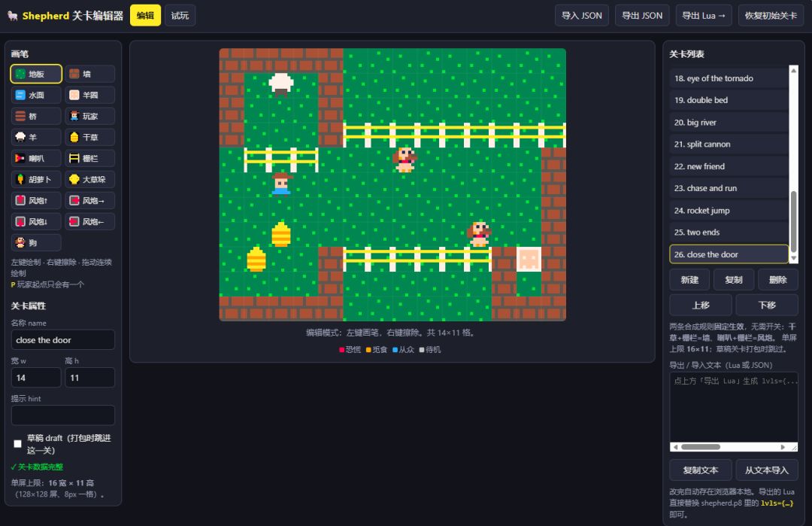Viewport: 812px width, 526px height.
Task: Enable the 草稿 draft checkbox
Action: [17, 444]
